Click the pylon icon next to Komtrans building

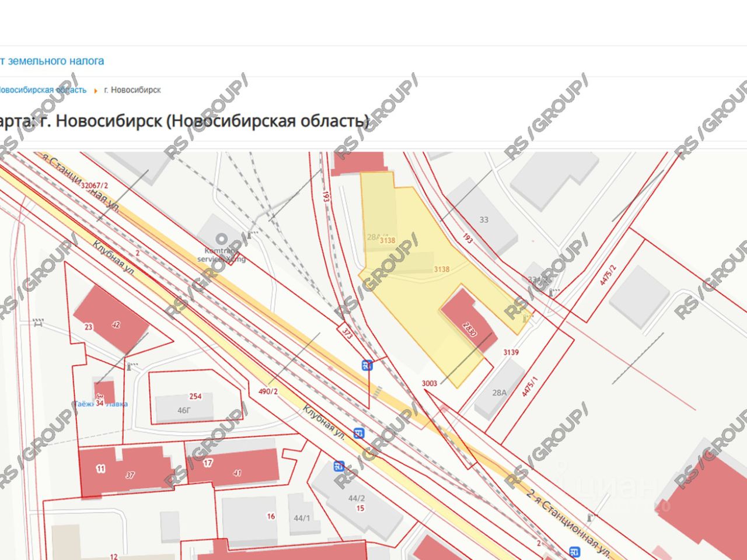(251, 235)
